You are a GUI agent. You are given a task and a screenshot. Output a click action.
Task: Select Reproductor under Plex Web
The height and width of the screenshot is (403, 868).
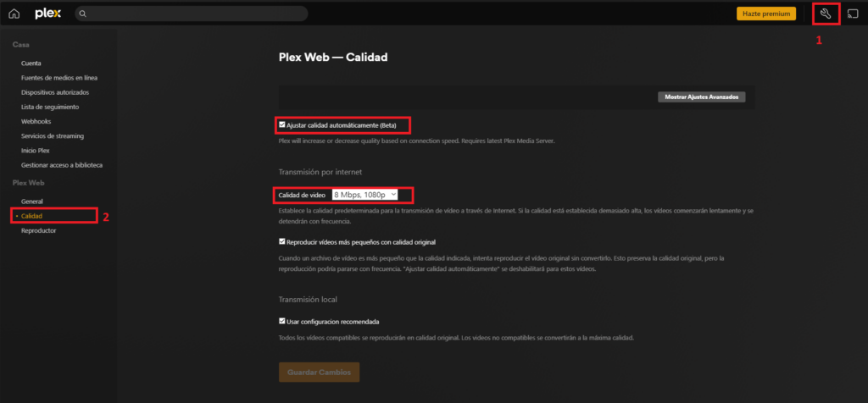38,230
